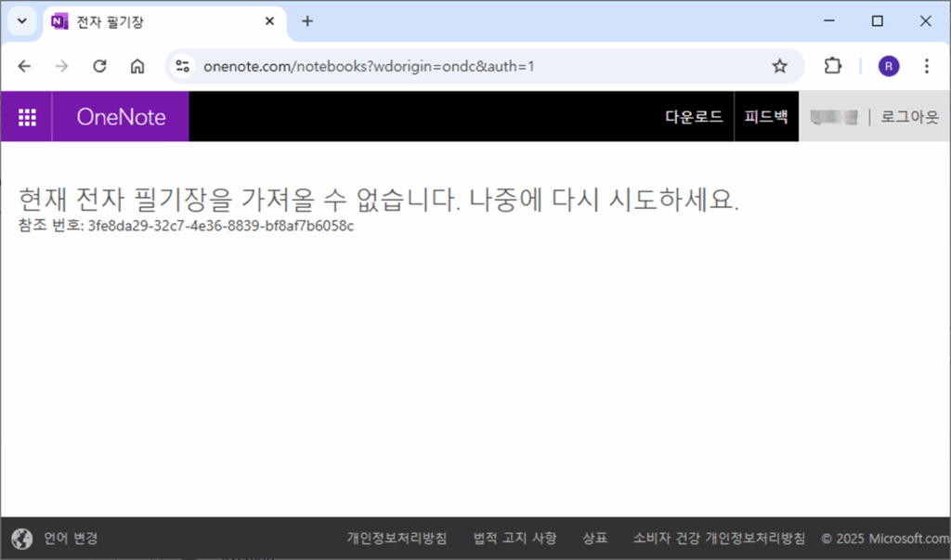Image resolution: width=951 pixels, height=560 pixels.
Task: Open 언어 변경 language settings
Action: coord(71,538)
